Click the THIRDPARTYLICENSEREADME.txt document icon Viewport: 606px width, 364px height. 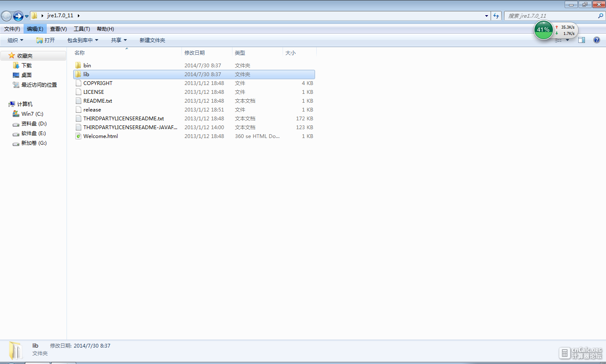tap(78, 119)
